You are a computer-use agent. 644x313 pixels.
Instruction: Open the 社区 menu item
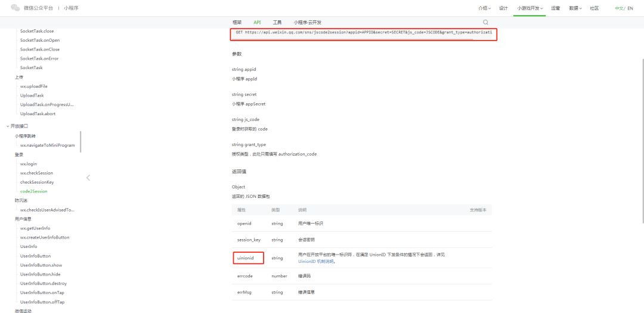click(x=594, y=8)
